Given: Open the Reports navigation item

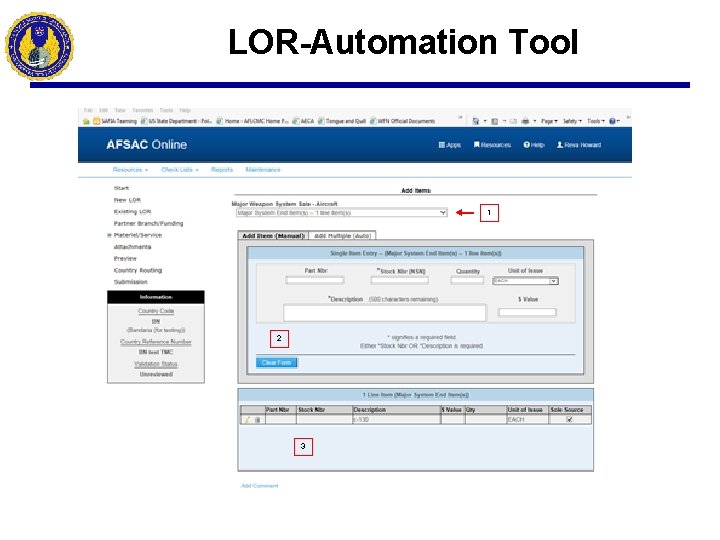Looking at the screenshot, I should coord(222,170).
